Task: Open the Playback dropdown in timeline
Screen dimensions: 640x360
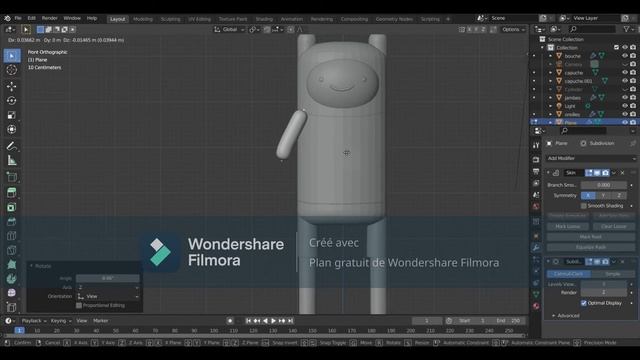Action: (x=34, y=321)
